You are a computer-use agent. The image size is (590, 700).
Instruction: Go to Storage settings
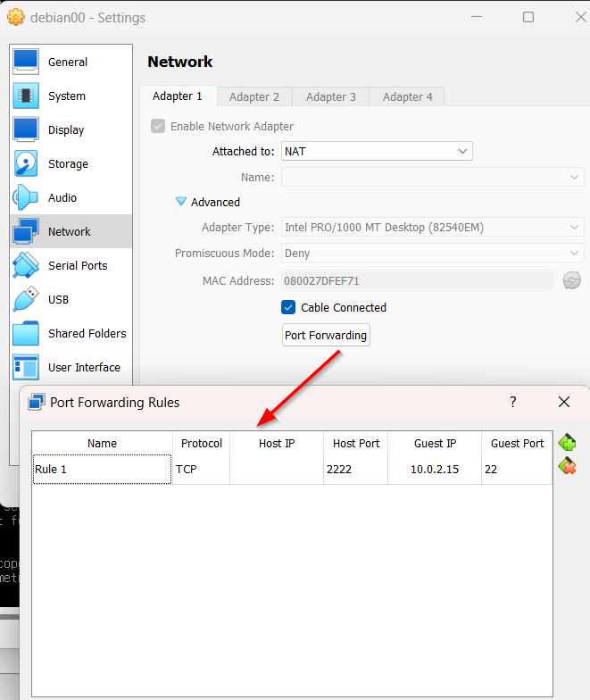click(68, 164)
